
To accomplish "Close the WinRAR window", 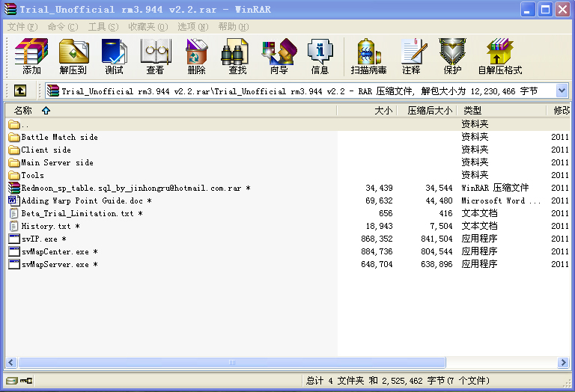I will pos(562,10).
